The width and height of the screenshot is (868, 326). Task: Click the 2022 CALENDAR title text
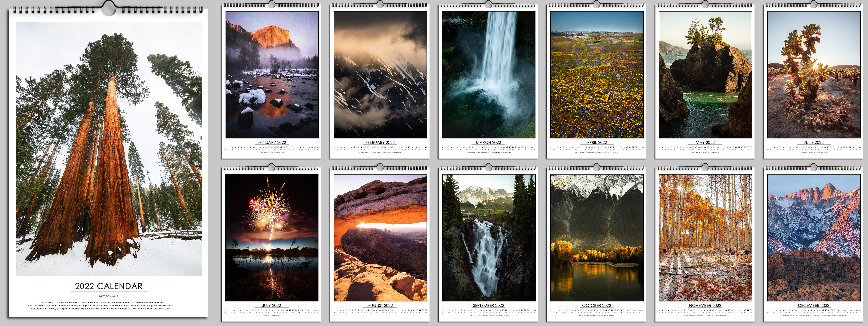pos(109,286)
